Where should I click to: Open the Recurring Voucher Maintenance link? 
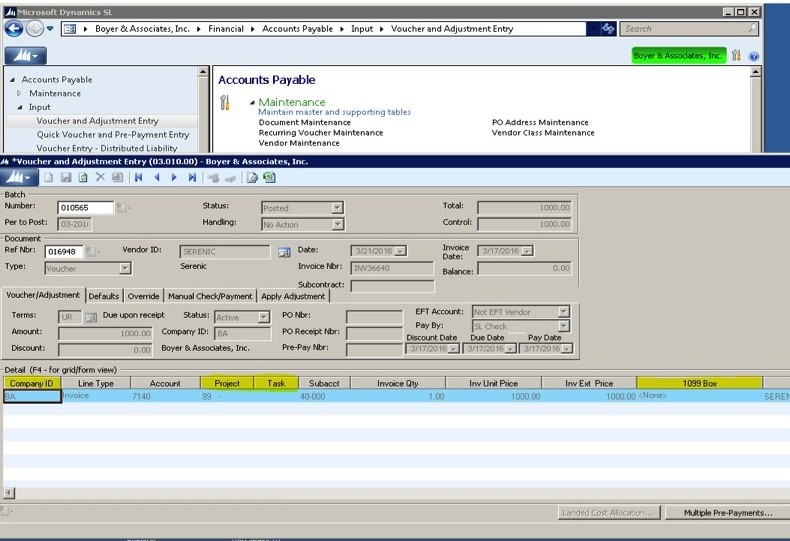[x=320, y=132]
